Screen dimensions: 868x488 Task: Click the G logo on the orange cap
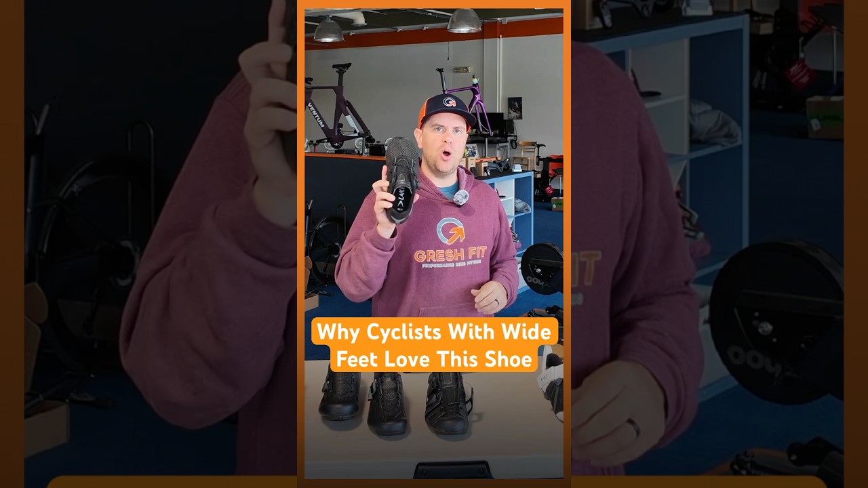449,102
